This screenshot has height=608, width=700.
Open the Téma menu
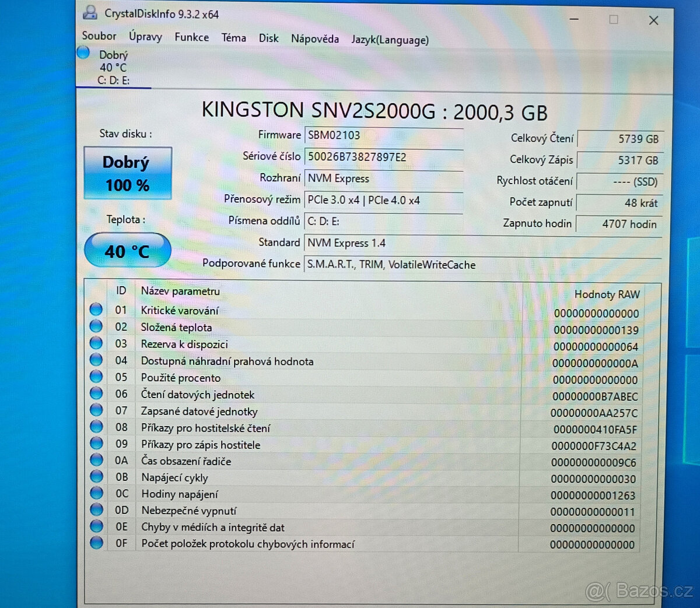[x=233, y=38]
